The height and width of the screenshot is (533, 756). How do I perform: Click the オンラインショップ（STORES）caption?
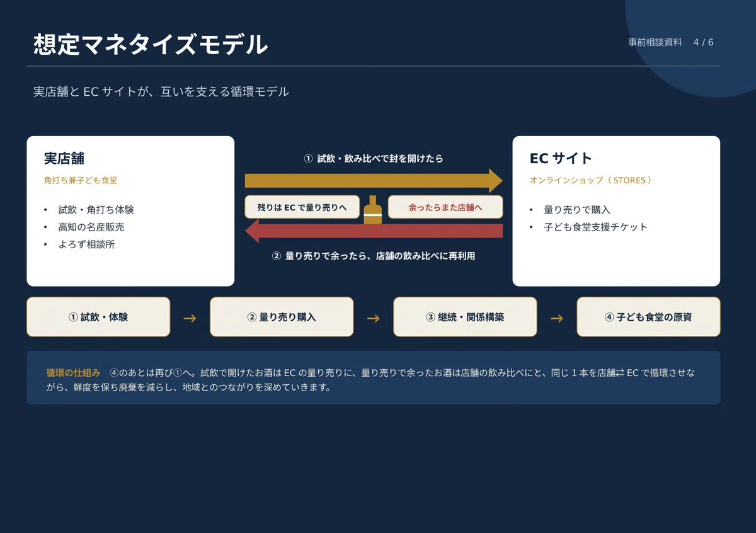click(591, 180)
